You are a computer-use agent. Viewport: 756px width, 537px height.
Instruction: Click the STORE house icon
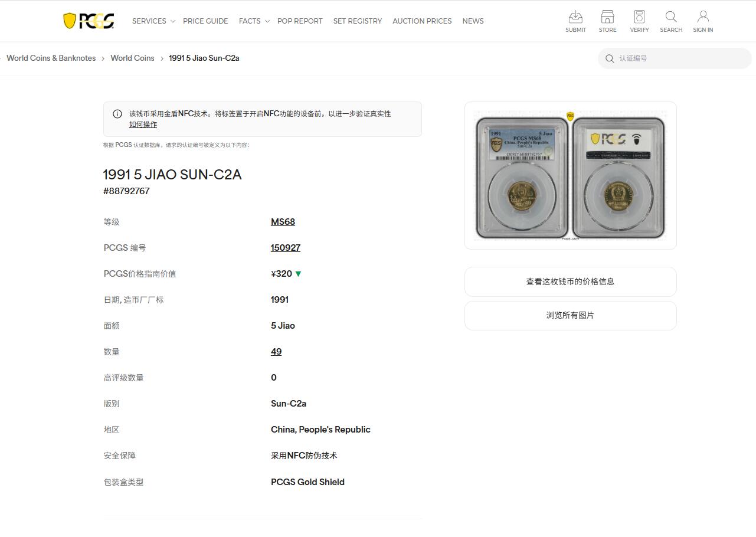(607, 17)
